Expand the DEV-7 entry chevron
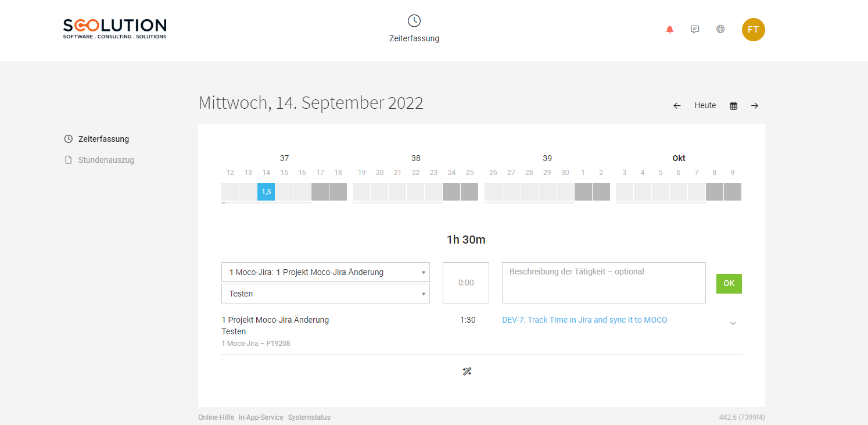Screen dimensions: 868x425 pos(733,323)
